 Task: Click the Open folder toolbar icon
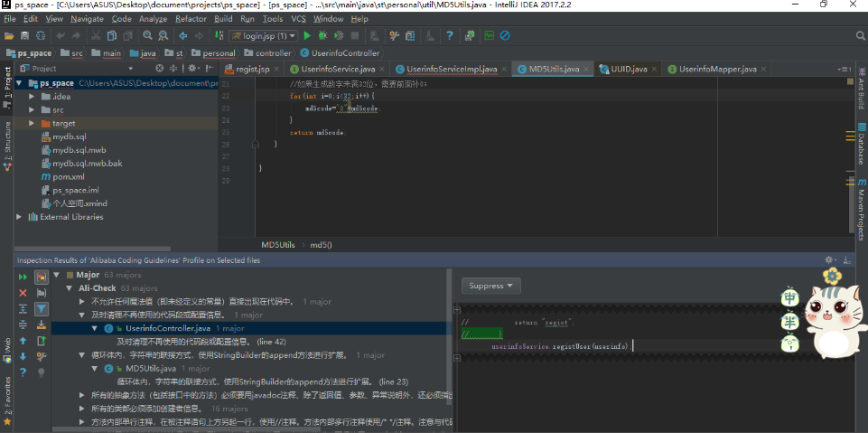(x=9, y=35)
